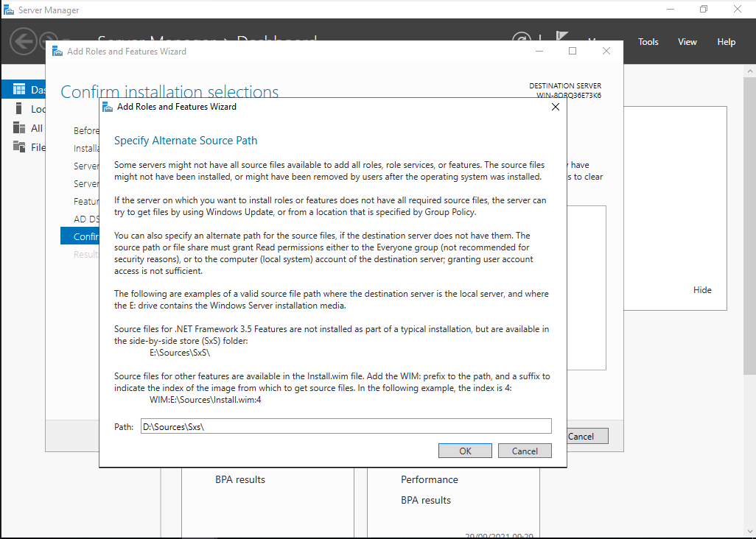The image size is (756, 539).
Task: Close the background Add Roles wizard window
Action: (x=606, y=51)
